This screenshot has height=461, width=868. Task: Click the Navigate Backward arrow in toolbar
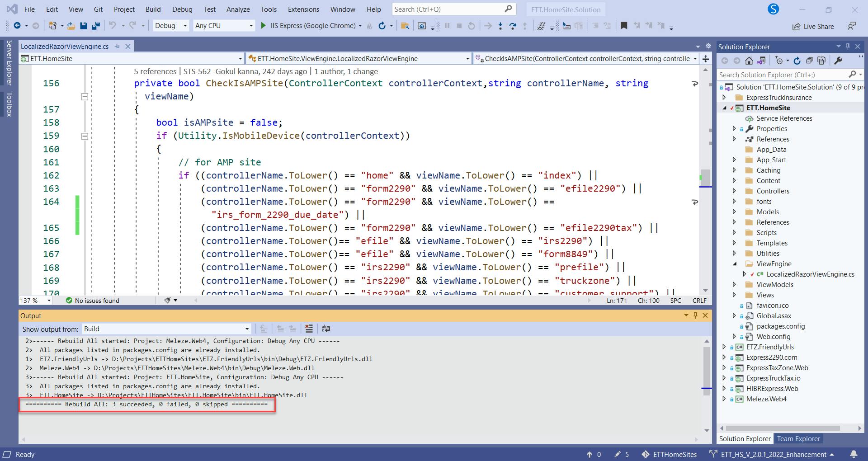pyautogui.click(x=17, y=26)
